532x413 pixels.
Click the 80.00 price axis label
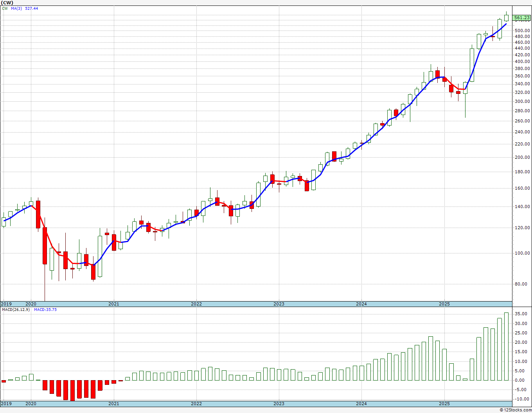point(524,284)
